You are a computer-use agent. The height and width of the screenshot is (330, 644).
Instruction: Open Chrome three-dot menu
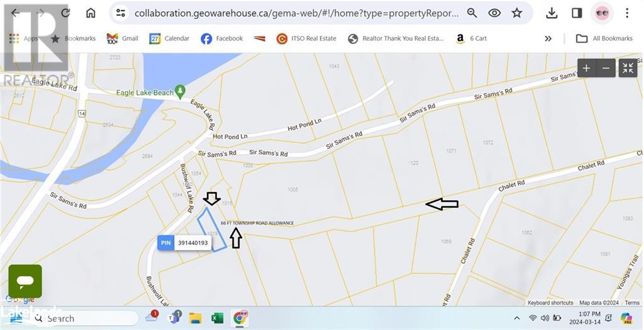point(626,13)
